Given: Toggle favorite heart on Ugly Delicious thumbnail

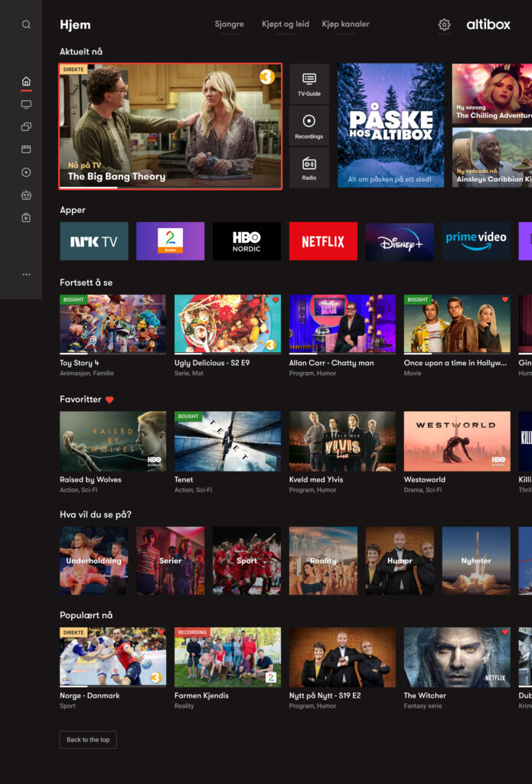Looking at the screenshot, I should pyautogui.click(x=275, y=300).
